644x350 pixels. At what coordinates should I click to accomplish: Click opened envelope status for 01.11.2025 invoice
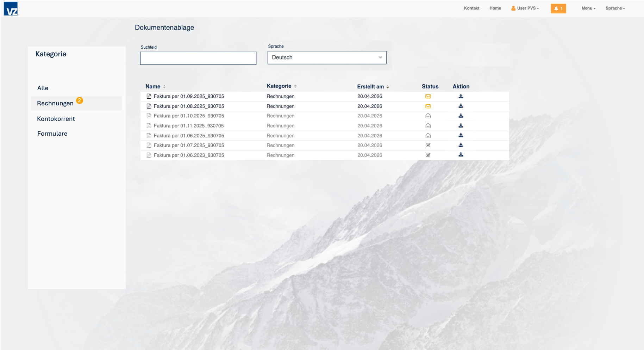(428, 126)
